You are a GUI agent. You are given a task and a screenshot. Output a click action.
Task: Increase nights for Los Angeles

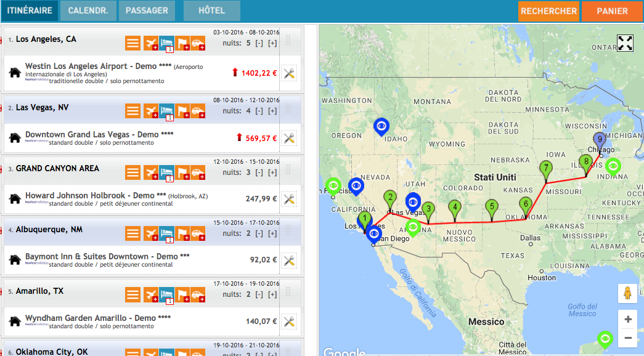(x=272, y=43)
